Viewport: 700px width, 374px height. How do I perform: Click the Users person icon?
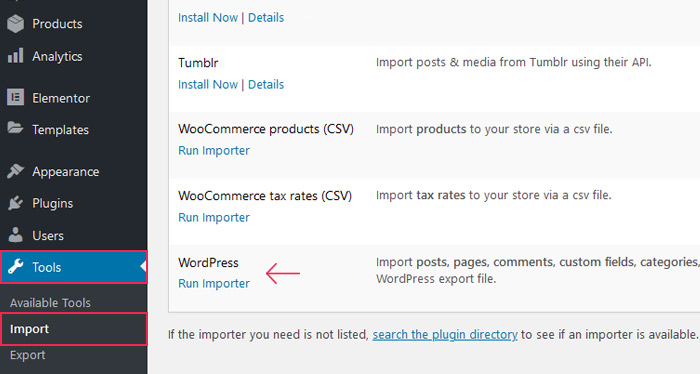coord(15,235)
